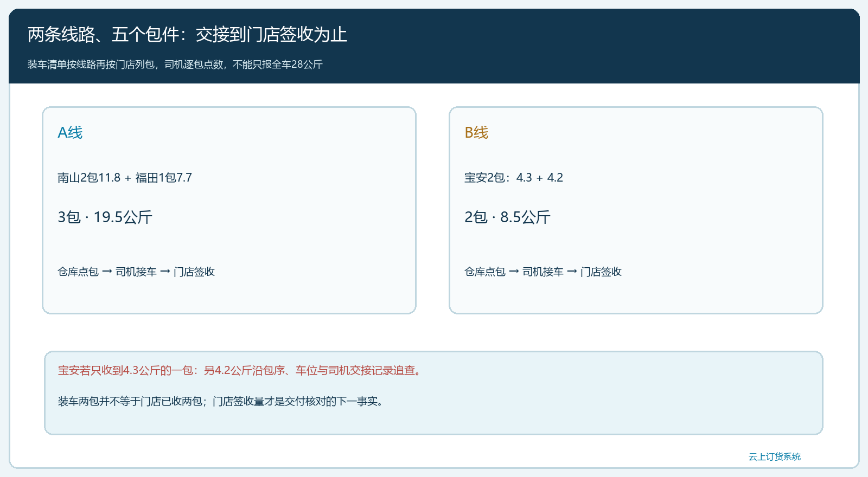Click the first arrow in the A线 flow
This screenshot has width=868, height=477.
107,271
